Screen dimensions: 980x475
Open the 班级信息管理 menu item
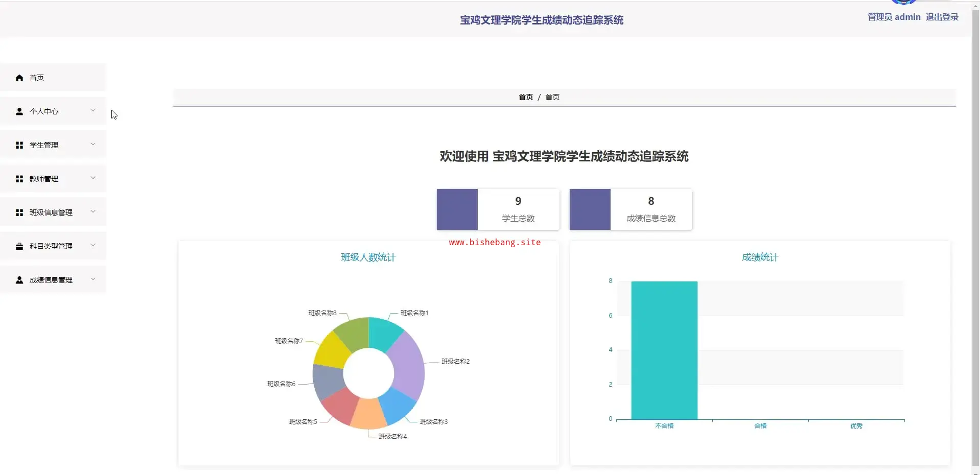[51, 212]
